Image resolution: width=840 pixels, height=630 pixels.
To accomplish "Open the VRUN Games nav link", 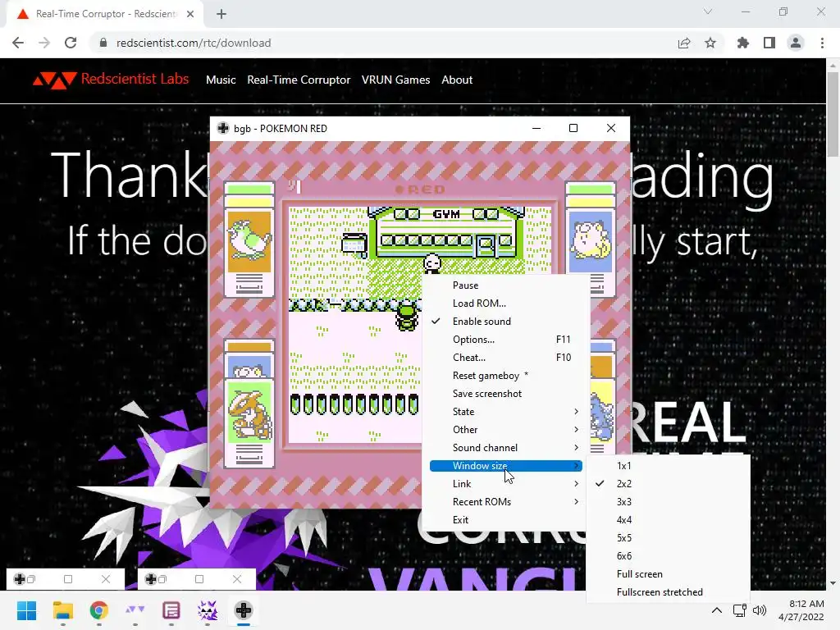I will click(395, 80).
